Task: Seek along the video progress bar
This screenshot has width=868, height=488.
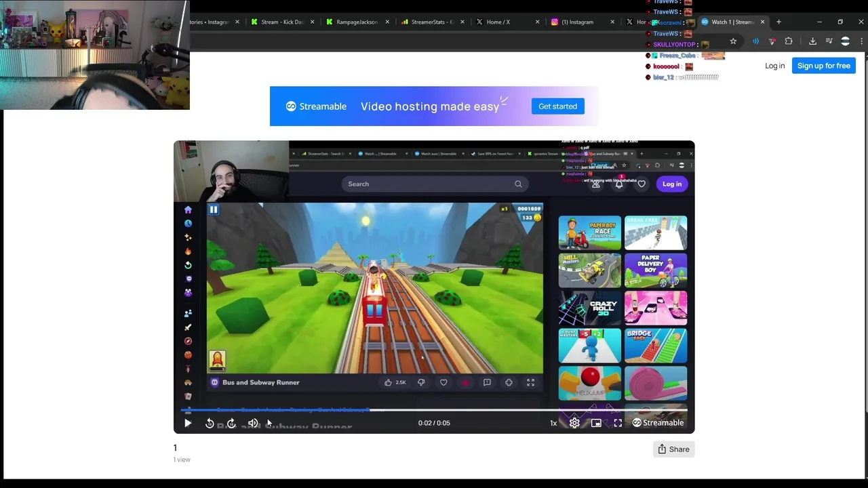Action: tap(434, 410)
